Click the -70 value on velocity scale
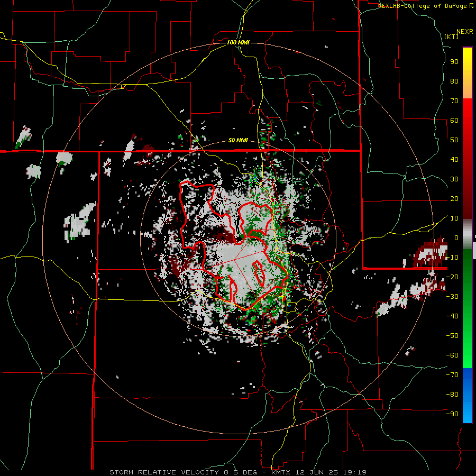 [452, 375]
